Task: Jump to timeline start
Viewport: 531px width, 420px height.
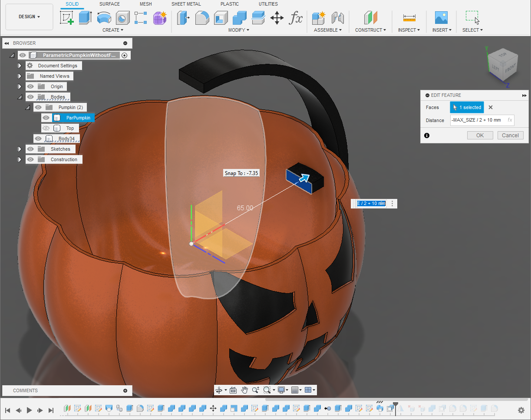Action: tap(8, 410)
